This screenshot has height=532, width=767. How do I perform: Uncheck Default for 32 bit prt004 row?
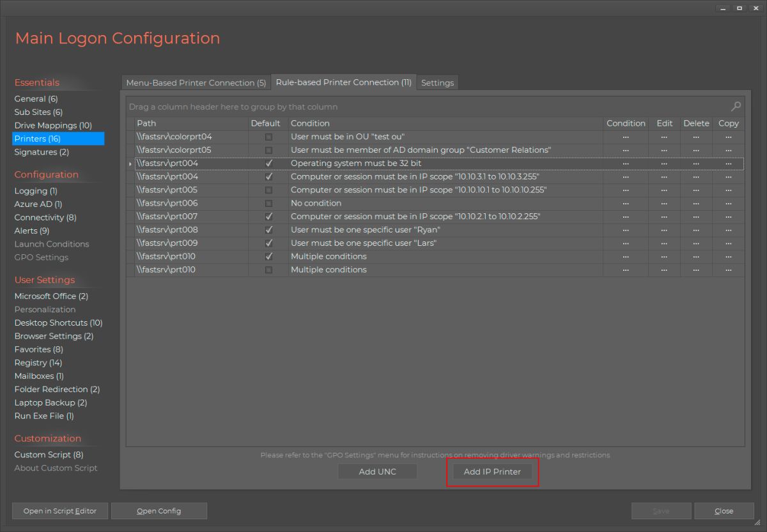click(x=268, y=163)
